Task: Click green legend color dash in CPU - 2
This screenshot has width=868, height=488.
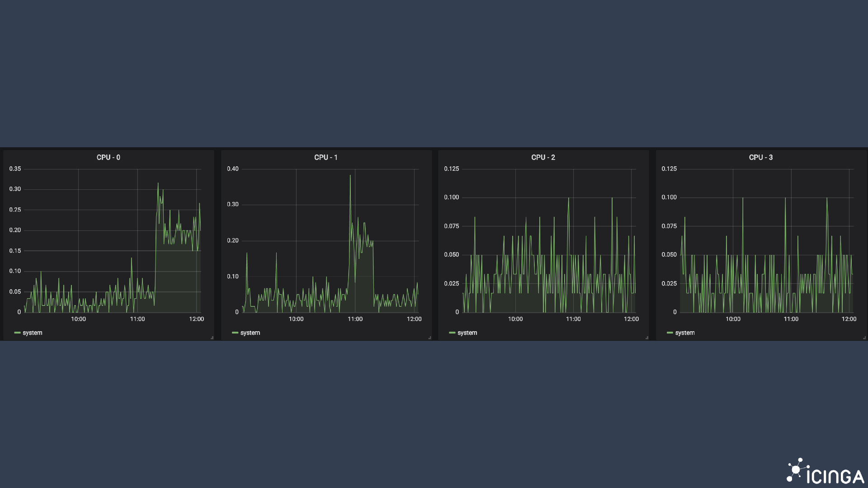Action: pos(452,333)
